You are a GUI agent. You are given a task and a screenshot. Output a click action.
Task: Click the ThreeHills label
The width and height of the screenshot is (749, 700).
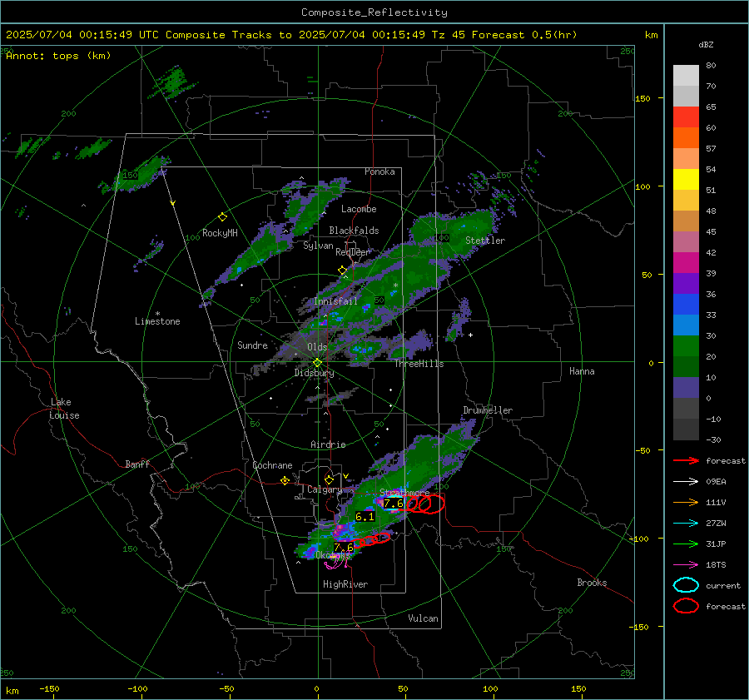419,364
